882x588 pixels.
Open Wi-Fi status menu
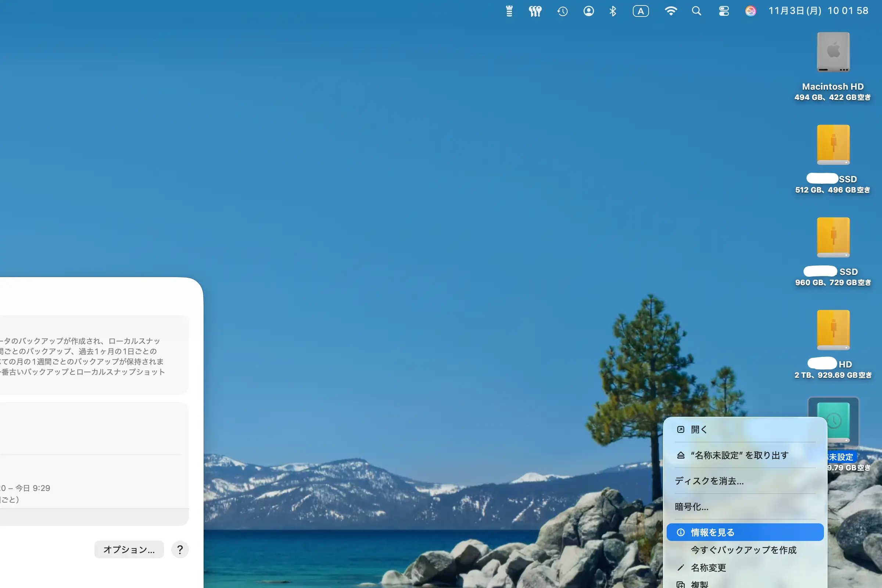coord(670,11)
